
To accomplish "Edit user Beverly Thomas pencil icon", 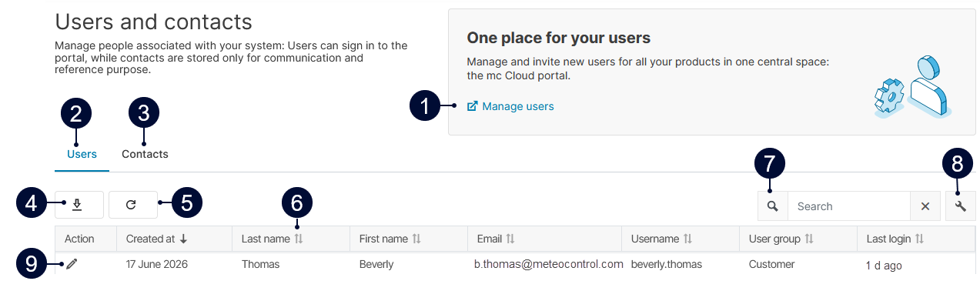I will tap(72, 264).
